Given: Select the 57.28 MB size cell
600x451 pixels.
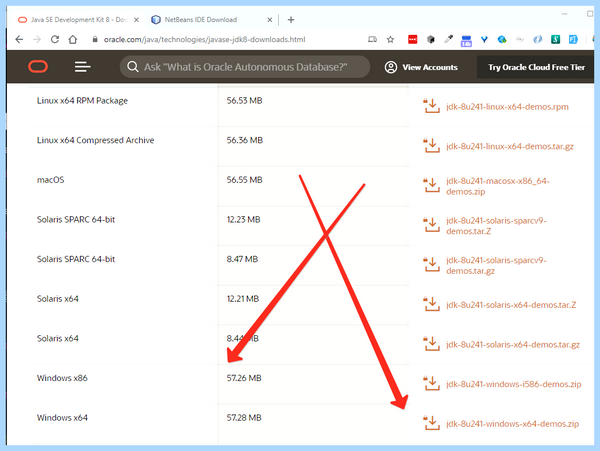Looking at the screenshot, I should click(244, 418).
